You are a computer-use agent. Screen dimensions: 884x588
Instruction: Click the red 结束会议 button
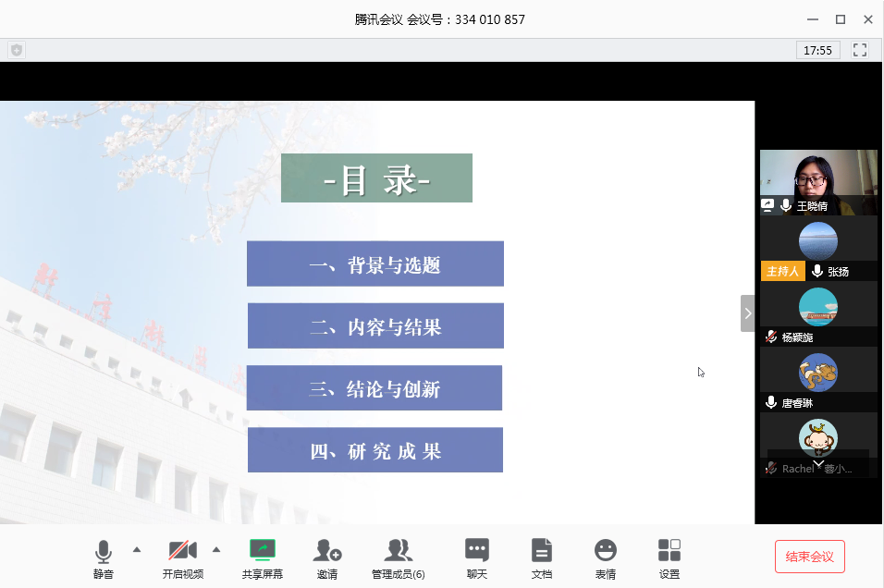click(x=810, y=557)
